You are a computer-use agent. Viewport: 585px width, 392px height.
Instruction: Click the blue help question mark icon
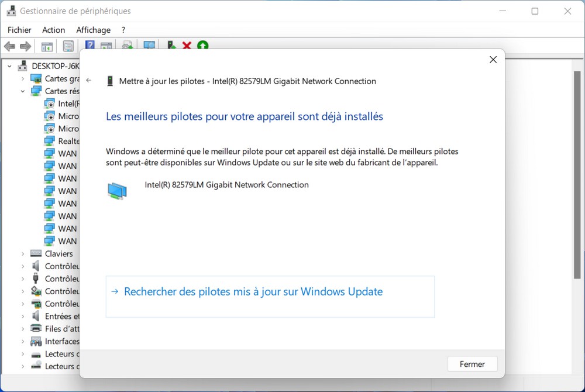pos(90,46)
